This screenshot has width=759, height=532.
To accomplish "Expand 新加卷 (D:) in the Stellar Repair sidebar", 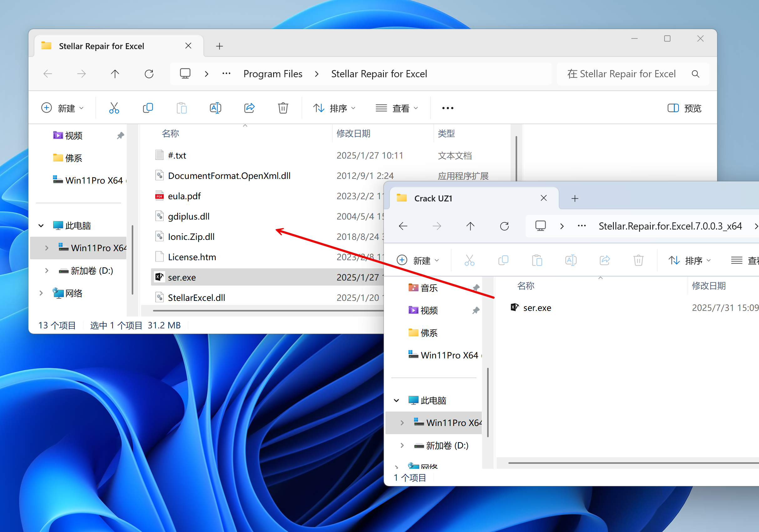I will tap(47, 271).
